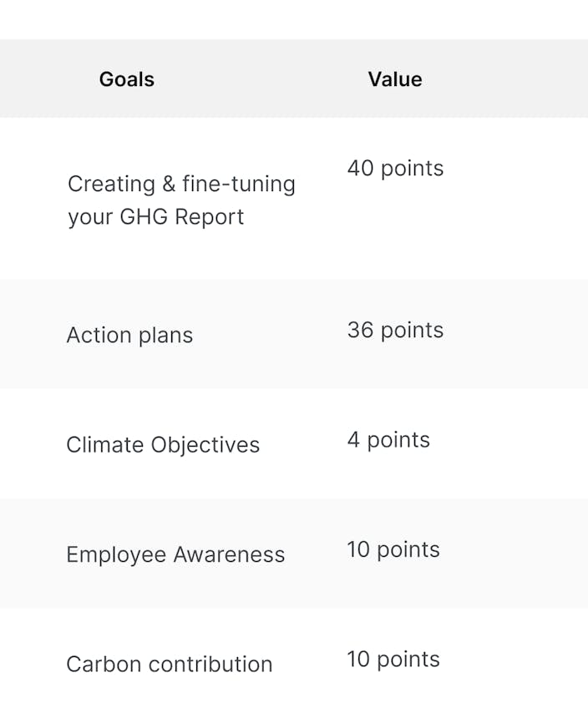Click the 4 points value
The image size is (588, 718).
(388, 440)
